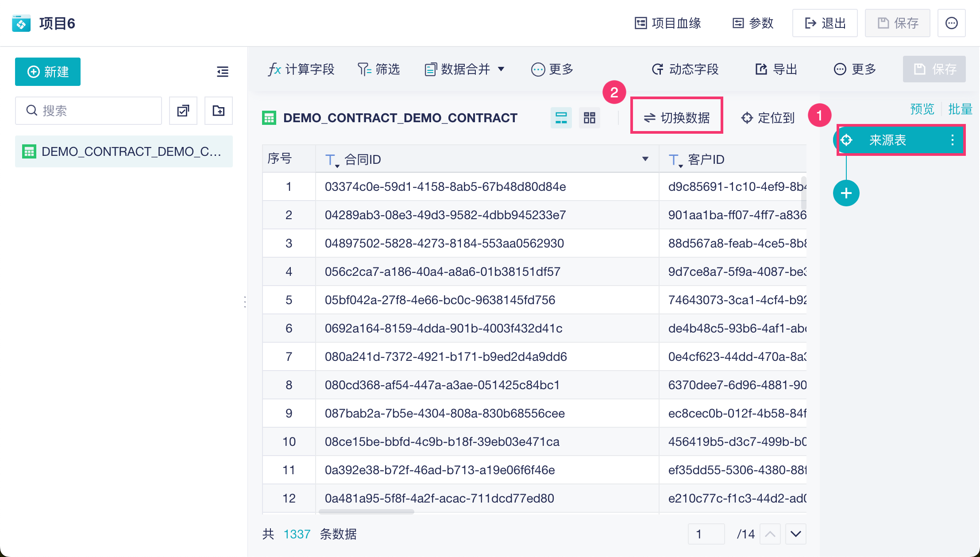Click the 定位到 locate button

768,118
